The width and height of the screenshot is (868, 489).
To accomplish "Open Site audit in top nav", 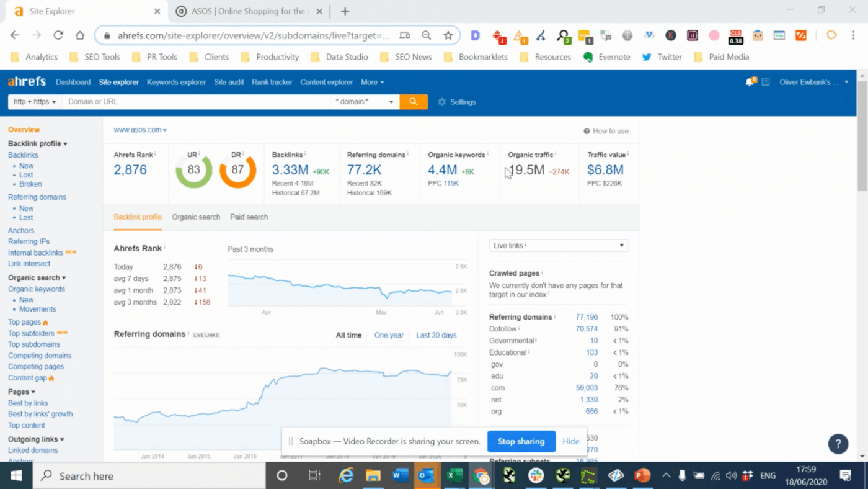I will (x=229, y=82).
